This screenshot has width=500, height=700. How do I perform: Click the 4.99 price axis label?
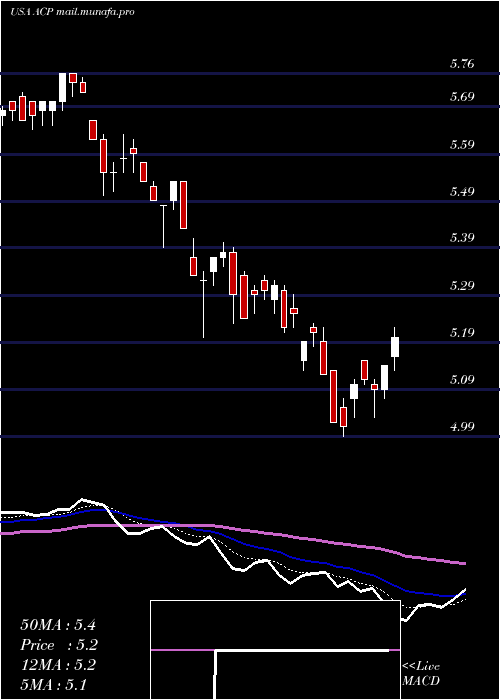pyautogui.click(x=462, y=427)
